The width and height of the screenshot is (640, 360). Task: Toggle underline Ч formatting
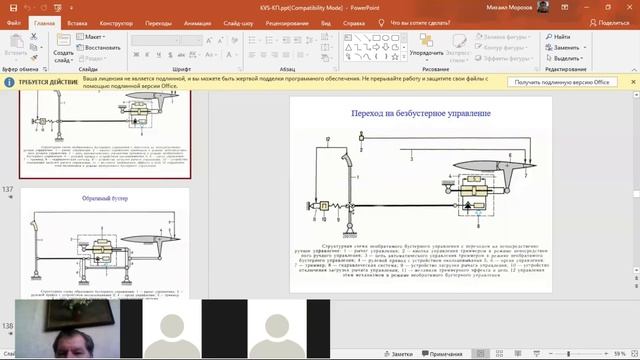pos(158,55)
